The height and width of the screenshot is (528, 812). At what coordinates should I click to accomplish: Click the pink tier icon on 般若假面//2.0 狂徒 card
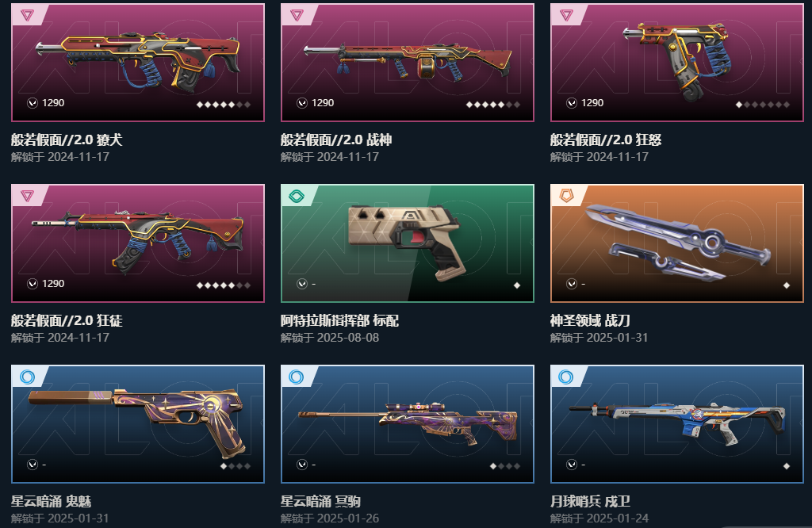(28, 196)
